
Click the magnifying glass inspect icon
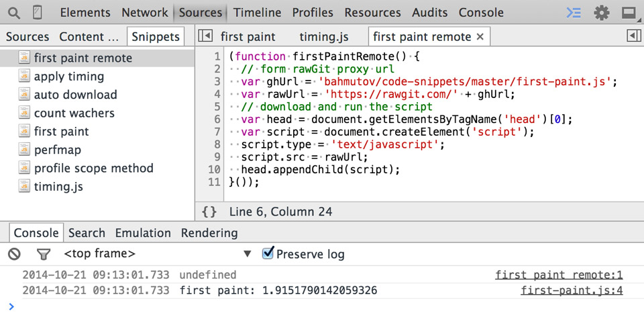click(14, 12)
